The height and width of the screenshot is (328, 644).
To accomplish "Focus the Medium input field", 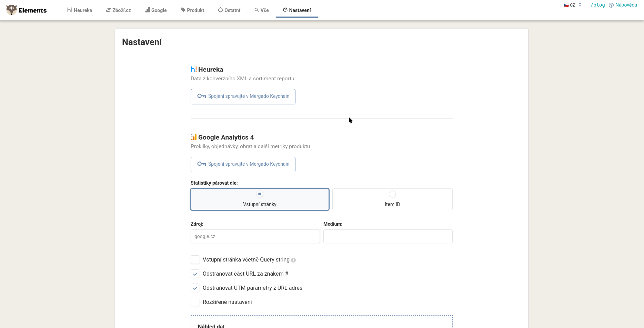I will pyautogui.click(x=388, y=236).
